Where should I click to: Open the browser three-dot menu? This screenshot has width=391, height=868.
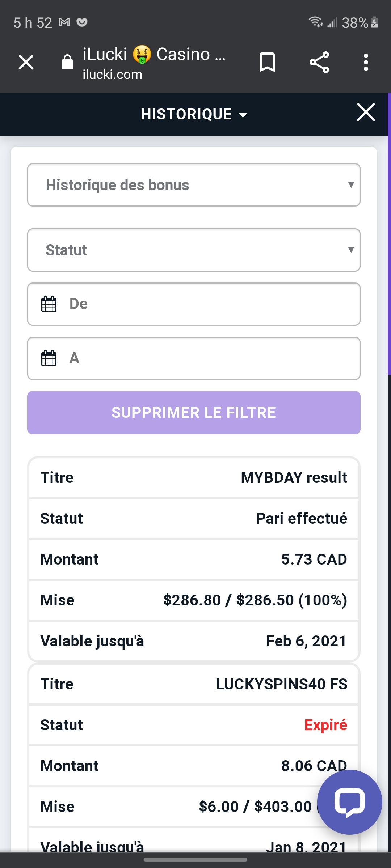coord(366,62)
